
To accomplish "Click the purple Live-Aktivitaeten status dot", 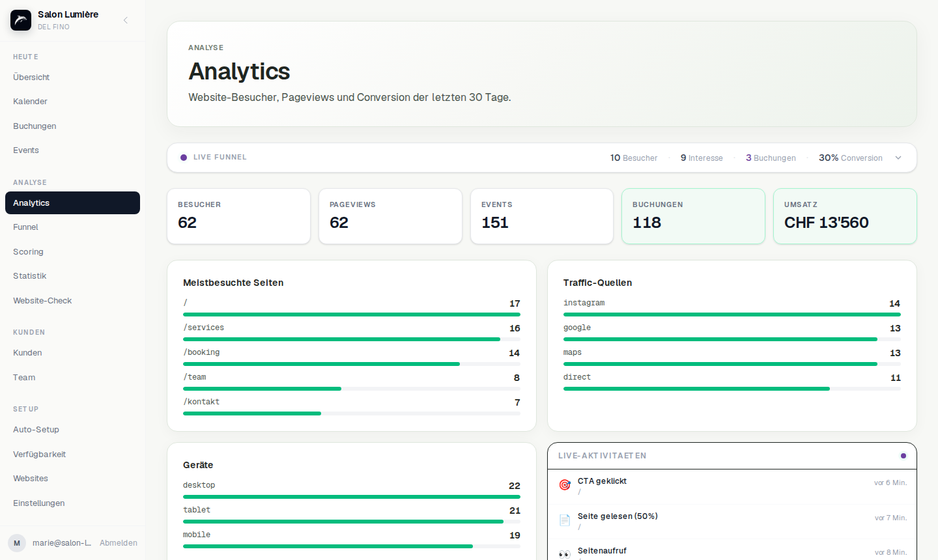I will click(903, 456).
